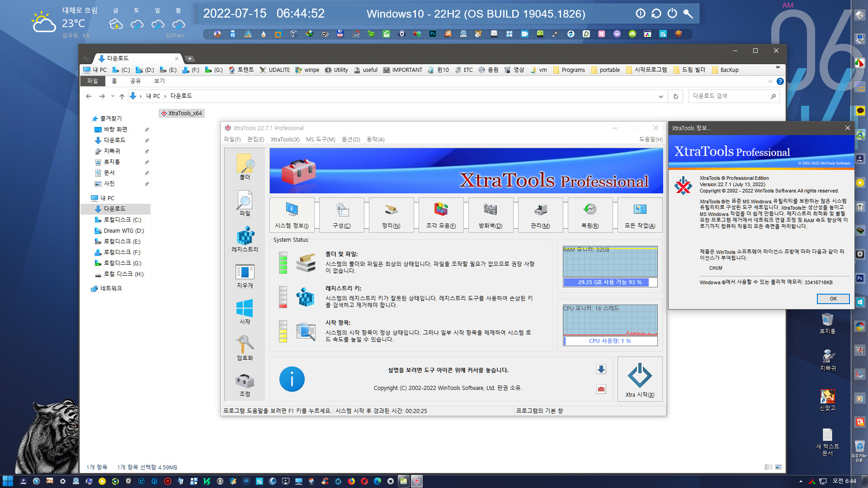Viewport: 868px width, 488px height.
Task: Open the 폴더 tool in XtraTools sidebar
Action: pos(245,167)
